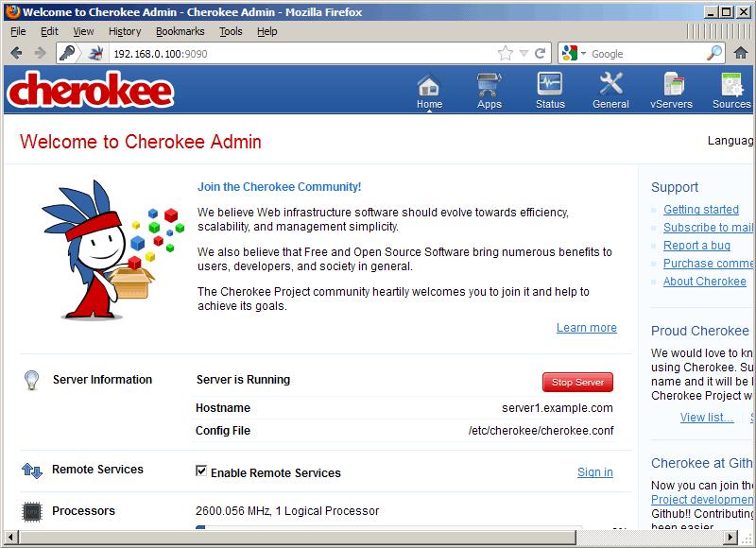Open the Home section icon
756x548 pixels.
pyautogui.click(x=429, y=85)
